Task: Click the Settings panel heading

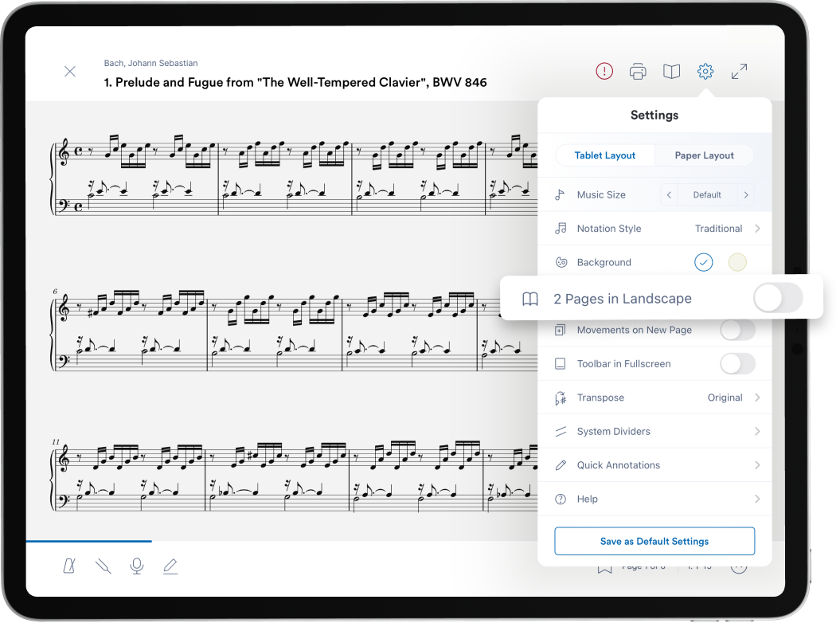Action: [x=654, y=115]
